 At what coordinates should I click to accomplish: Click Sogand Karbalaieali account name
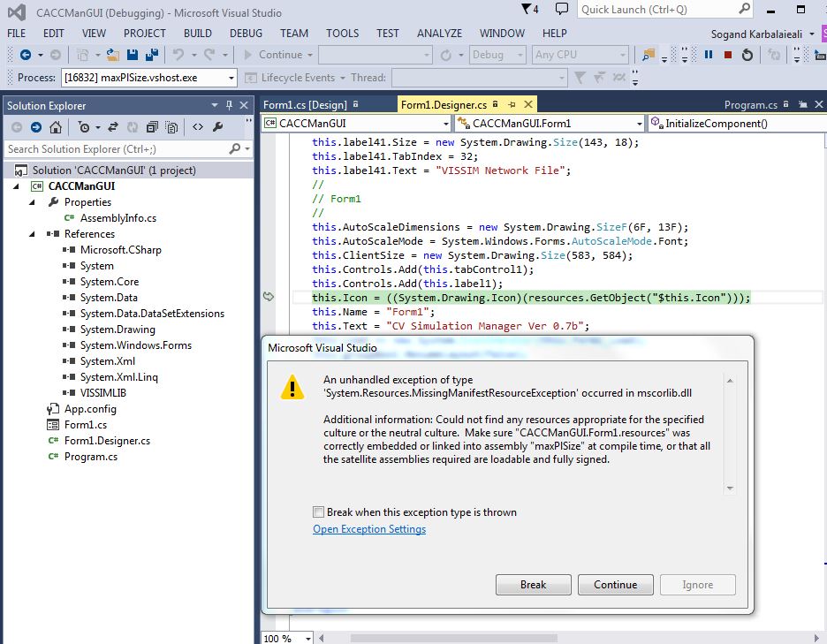point(756,34)
